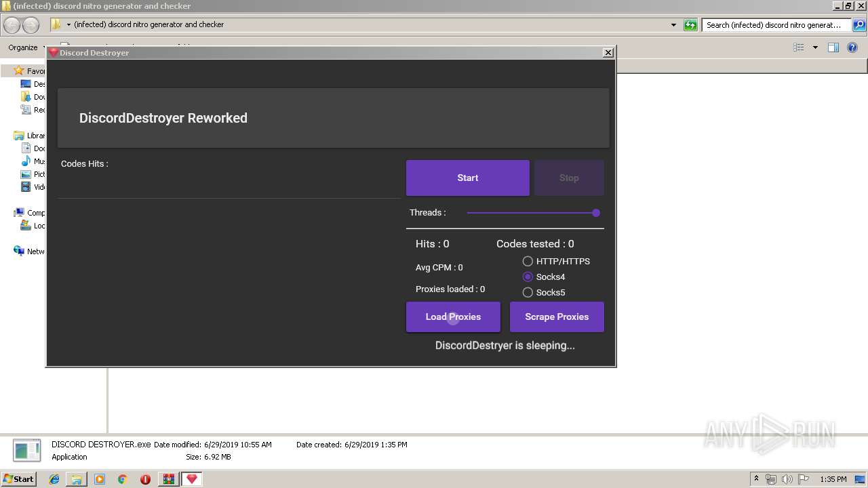
Task: Select the HTTP/HTTPS proxy radio button
Action: pyautogui.click(x=528, y=261)
